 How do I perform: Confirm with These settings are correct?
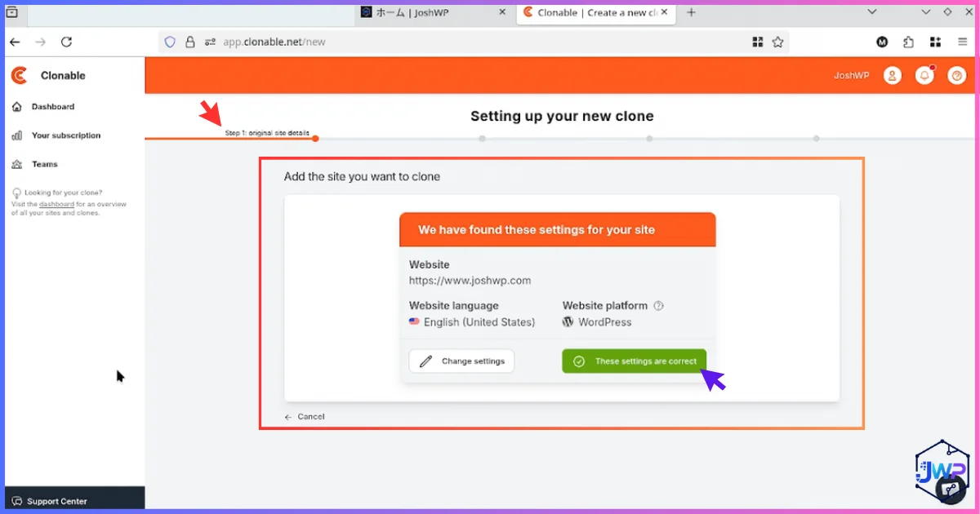click(x=634, y=361)
